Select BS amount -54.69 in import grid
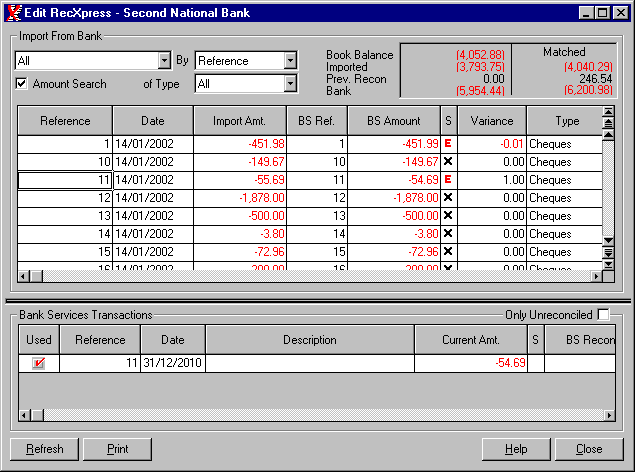This screenshot has height=472, width=635. pos(394,180)
